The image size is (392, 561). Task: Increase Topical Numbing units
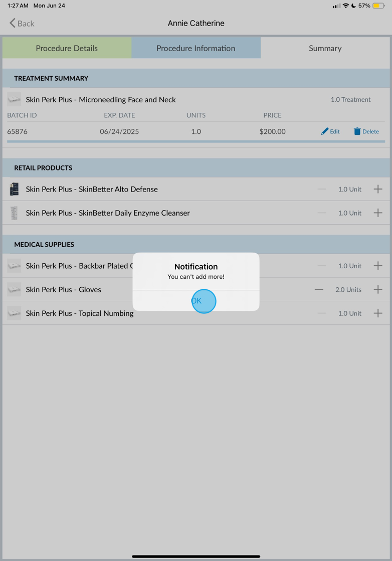coord(378,313)
